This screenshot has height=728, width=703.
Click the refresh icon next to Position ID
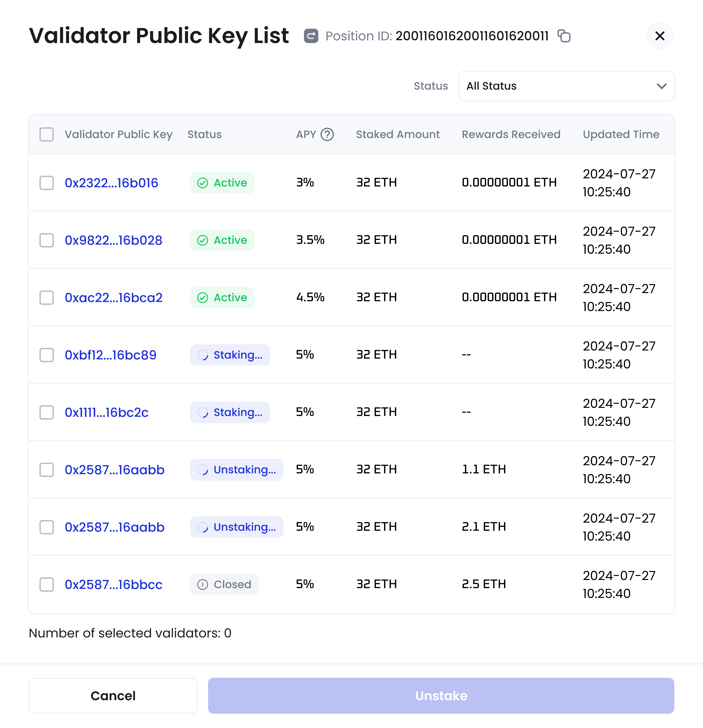(311, 36)
